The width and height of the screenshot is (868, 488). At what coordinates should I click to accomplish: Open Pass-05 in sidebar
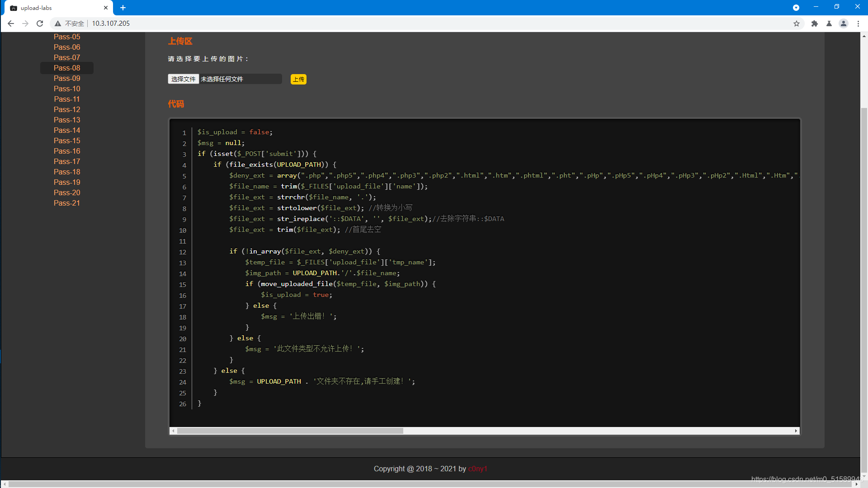(67, 37)
